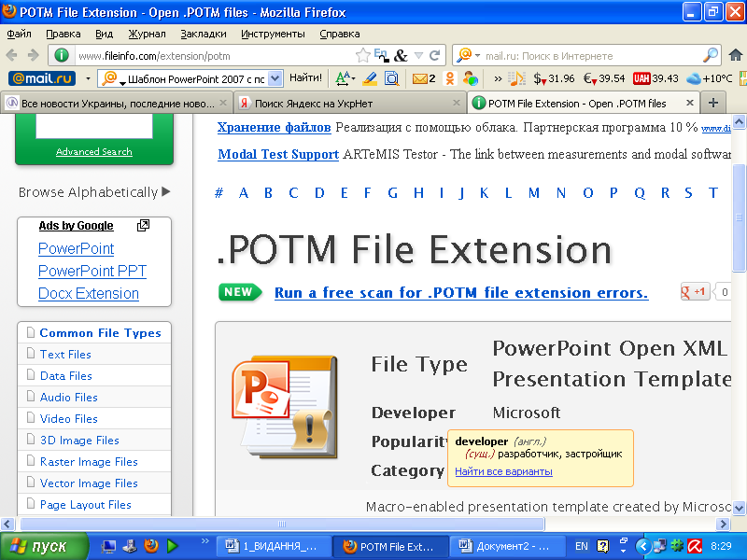Open the Правка menu
Image resolution: width=747 pixels, height=560 pixels.
pyautogui.click(x=63, y=34)
